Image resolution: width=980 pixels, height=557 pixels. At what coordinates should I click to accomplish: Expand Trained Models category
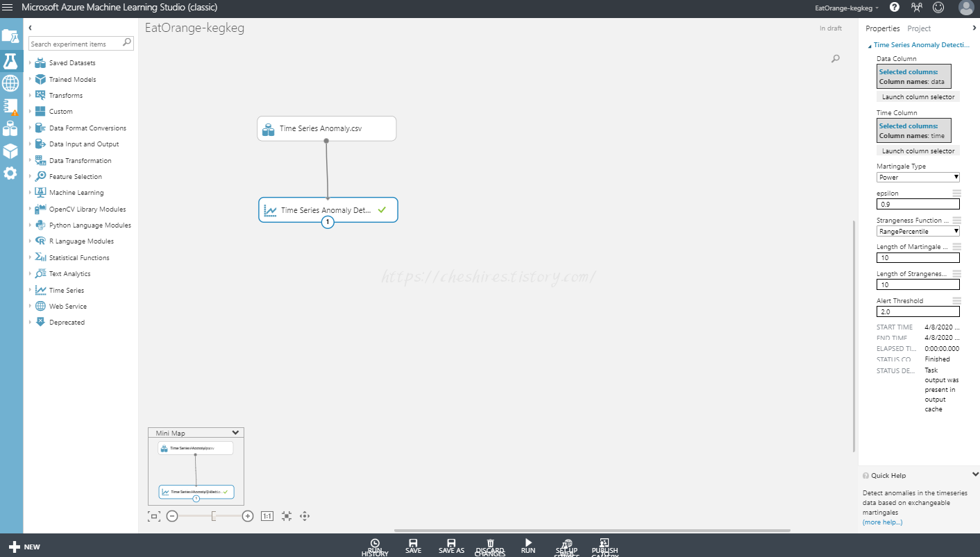point(31,80)
